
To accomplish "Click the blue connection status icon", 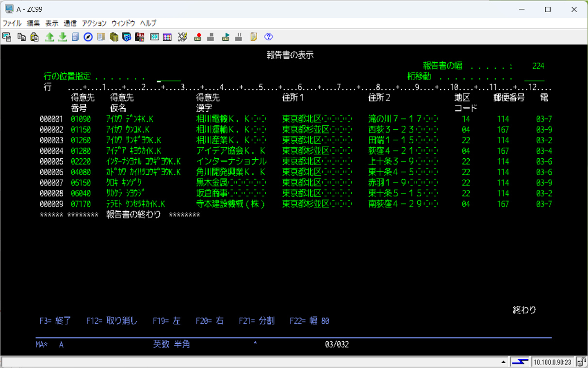I will [x=521, y=362].
